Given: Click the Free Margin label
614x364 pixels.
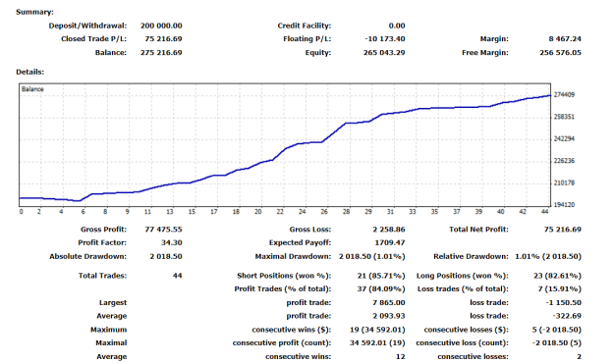Looking at the screenshot, I should (484, 53).
